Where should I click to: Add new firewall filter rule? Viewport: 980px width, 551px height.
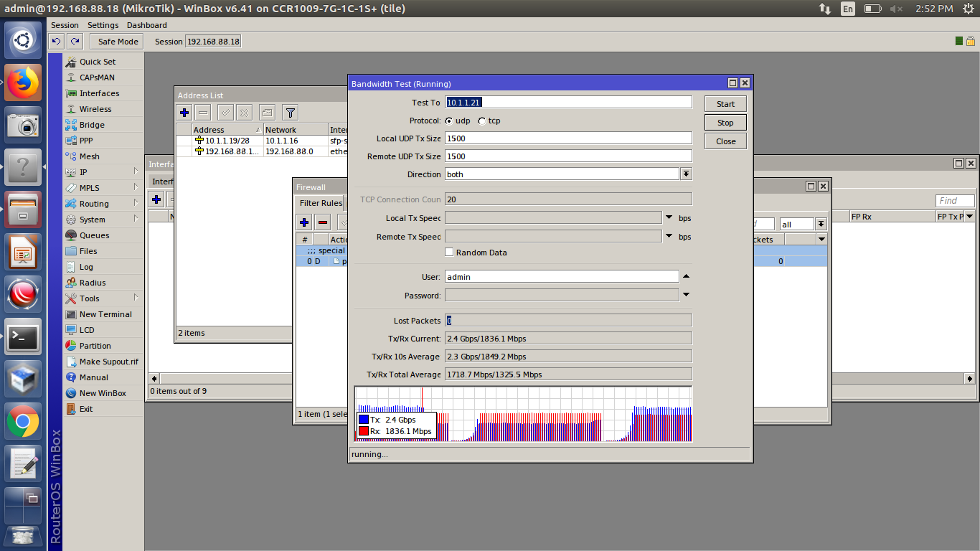click(304, 222)
